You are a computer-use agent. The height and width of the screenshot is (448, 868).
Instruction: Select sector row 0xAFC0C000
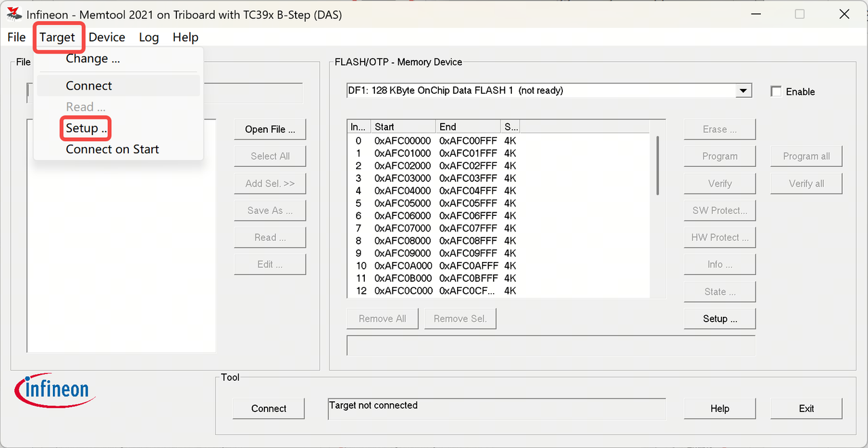tap(498, 291)
